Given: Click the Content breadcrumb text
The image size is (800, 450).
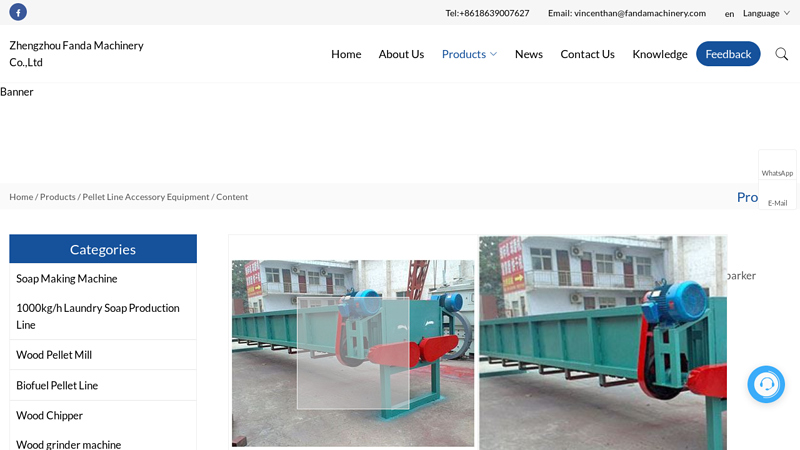Looking at the screenshot, I should pos(232,197).
